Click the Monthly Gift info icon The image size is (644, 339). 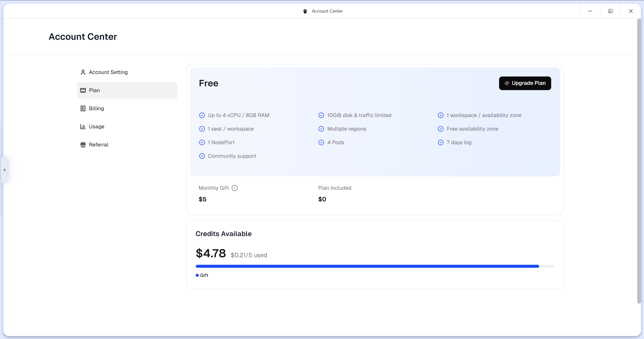point(234,188)
